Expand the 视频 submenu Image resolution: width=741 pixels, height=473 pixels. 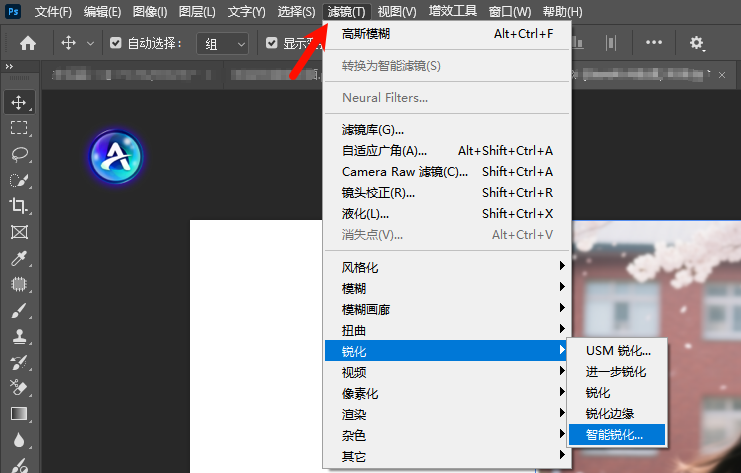click(x=447, y=372)
